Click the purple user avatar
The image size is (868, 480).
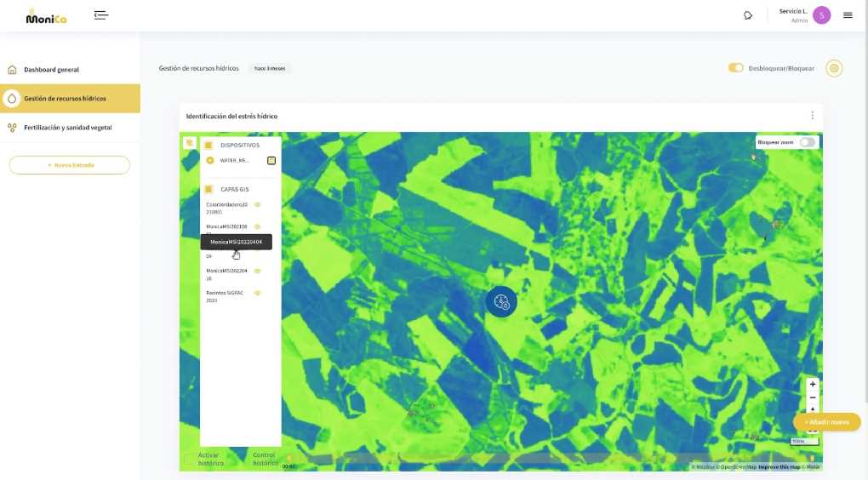pyautogui.click(x=821, y=15)
